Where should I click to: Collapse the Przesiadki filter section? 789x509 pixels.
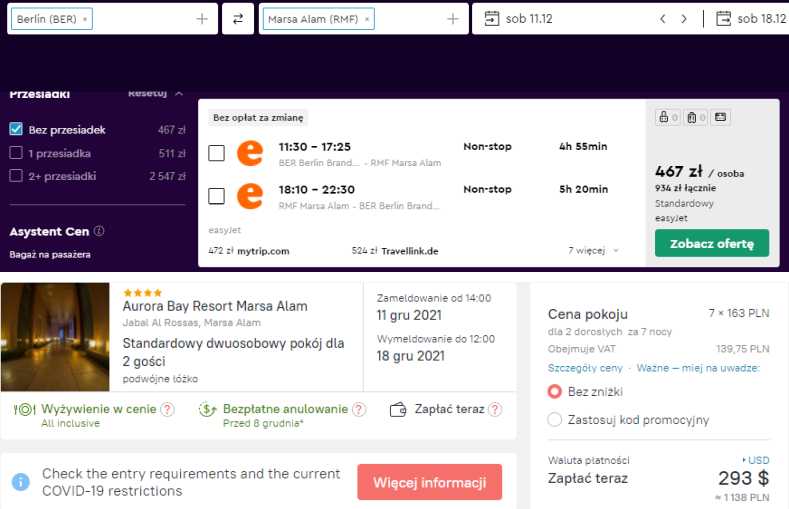tap(179, 94)
